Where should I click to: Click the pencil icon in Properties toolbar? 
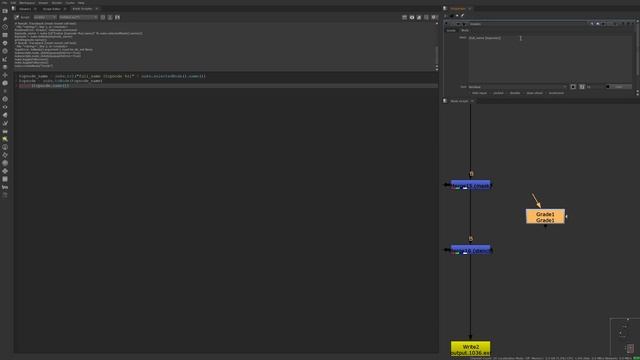462,16
